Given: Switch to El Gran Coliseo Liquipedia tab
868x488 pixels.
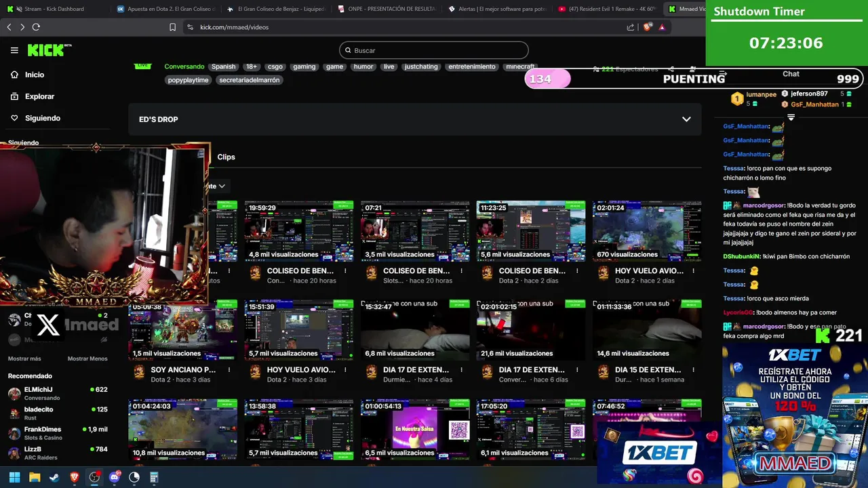Looking at the screenshot, I should [277, 9].
